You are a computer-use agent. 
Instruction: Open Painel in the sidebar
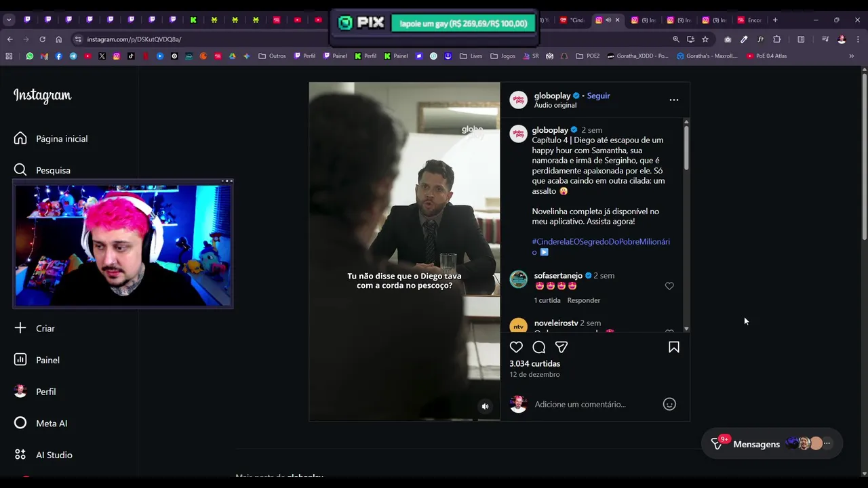click(37, 360)
